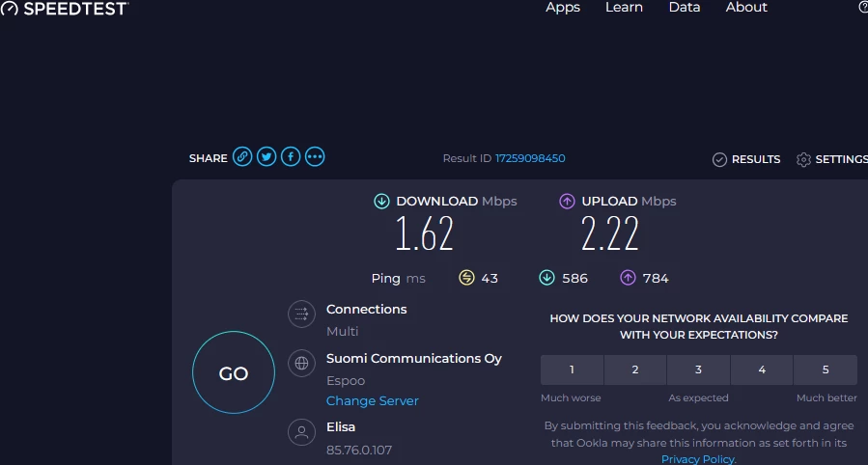Open the Data menu
This screenshot has width=868, height=465.
click(x=685, y=7)
